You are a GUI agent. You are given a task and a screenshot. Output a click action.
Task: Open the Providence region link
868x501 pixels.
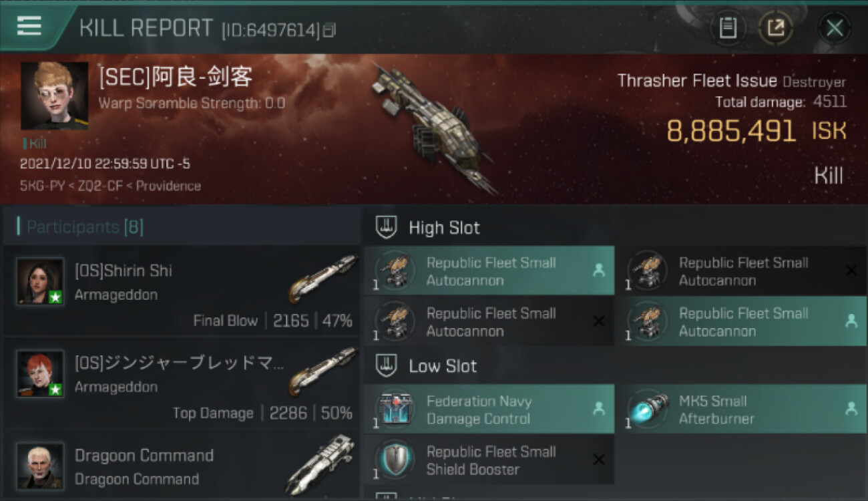tap(168, 186)
